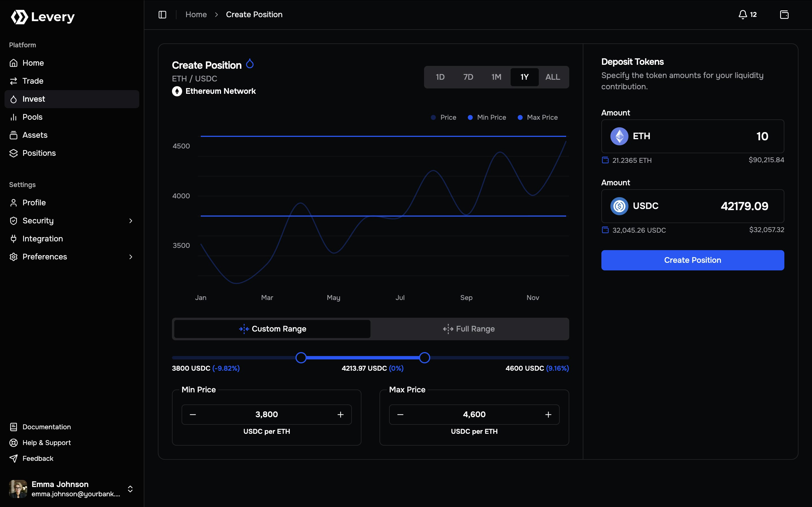Click the USDC token icon
Image resolution: width=812 pixels, height=507 pixels.
tap(619, 206)
